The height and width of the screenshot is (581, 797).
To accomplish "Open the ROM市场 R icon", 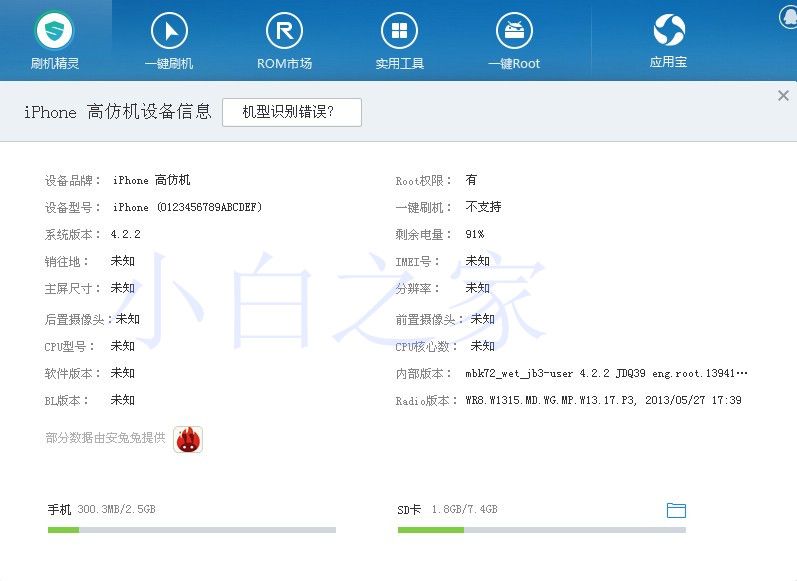I will point(284,30).
